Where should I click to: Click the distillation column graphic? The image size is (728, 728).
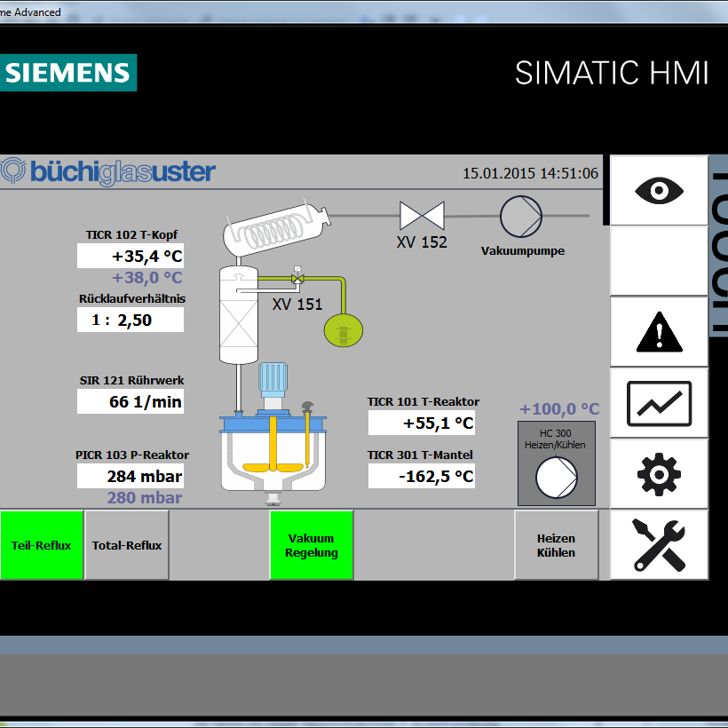[x=239, y=315]
